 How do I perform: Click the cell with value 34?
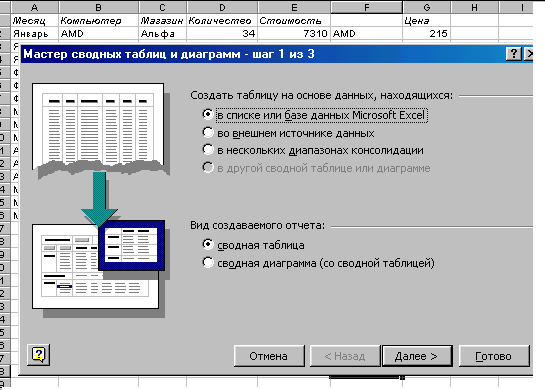point(222,34)
